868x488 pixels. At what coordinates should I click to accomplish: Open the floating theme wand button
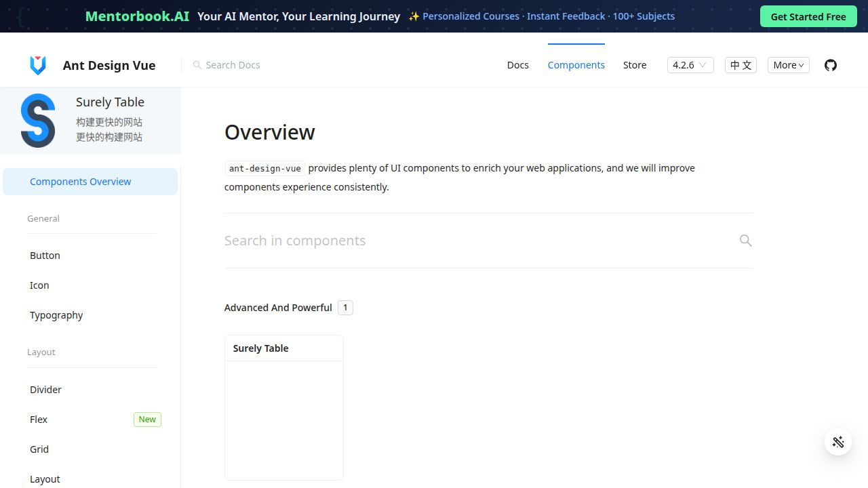point(838,442)
